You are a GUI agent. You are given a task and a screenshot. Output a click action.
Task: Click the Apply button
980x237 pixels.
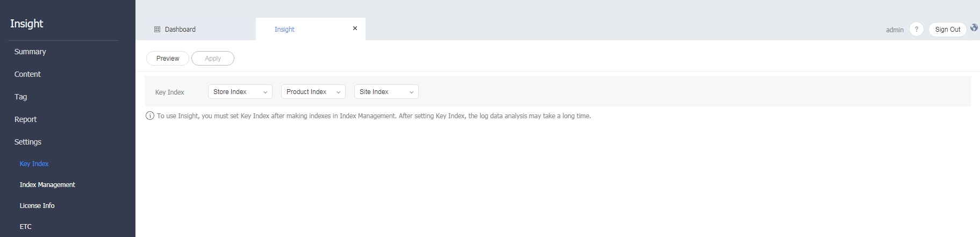(x=212, y=59)
